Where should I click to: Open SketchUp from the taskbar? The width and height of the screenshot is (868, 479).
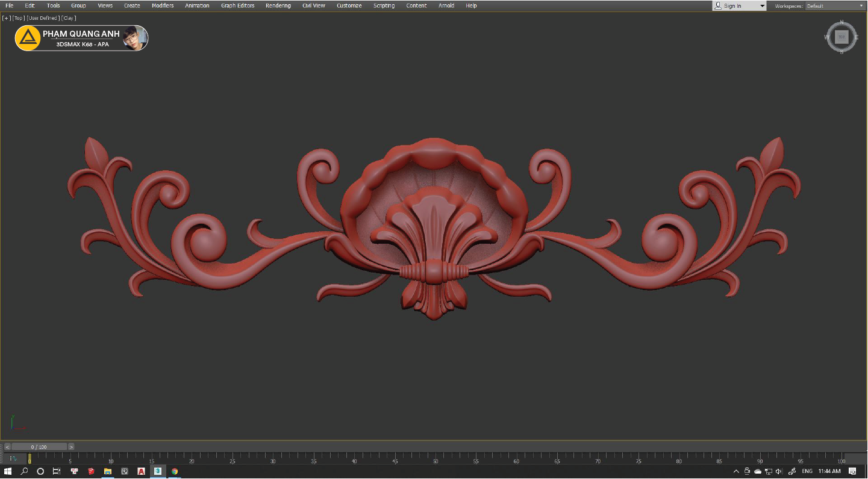click(91, 471)
